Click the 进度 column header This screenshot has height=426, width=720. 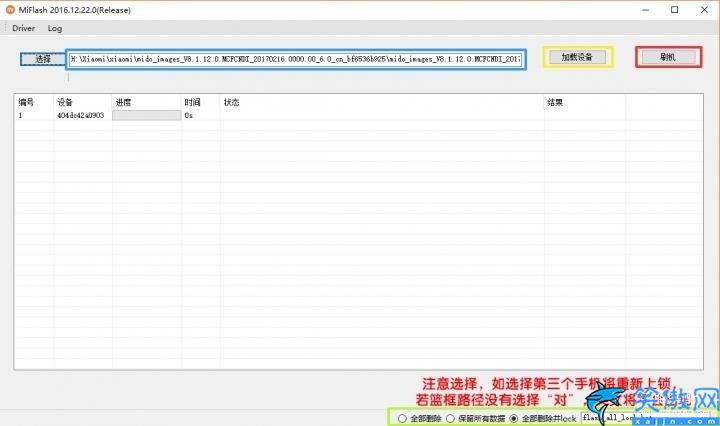(x=124, y=102)
